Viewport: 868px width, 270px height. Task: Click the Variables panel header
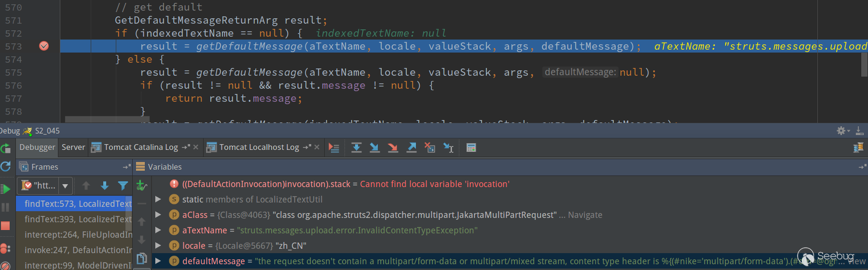[x=500, y=167]
